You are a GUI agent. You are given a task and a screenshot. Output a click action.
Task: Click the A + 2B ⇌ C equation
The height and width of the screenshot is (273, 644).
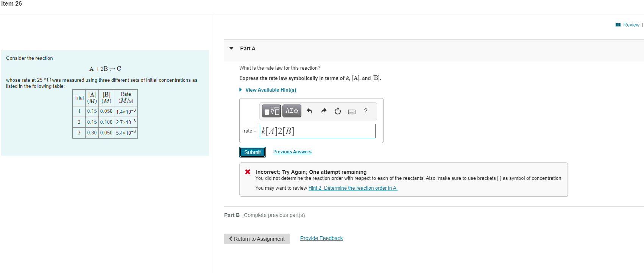[x=105, y=69]
